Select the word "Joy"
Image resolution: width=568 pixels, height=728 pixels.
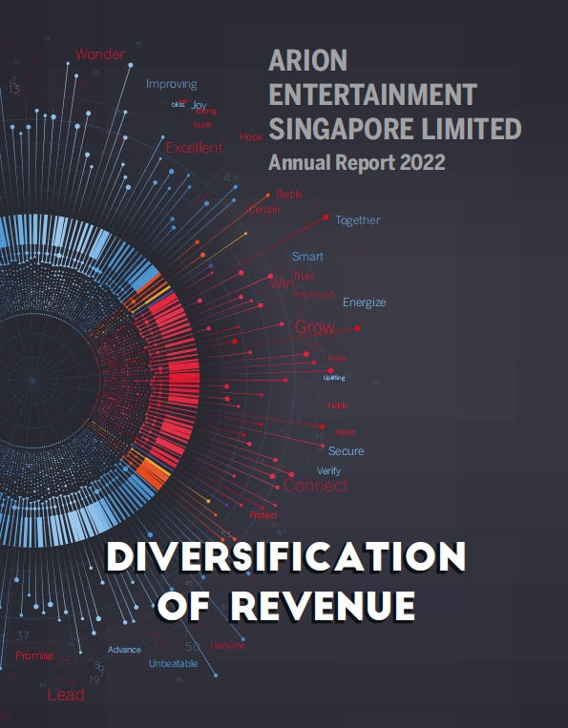point(199,105)
